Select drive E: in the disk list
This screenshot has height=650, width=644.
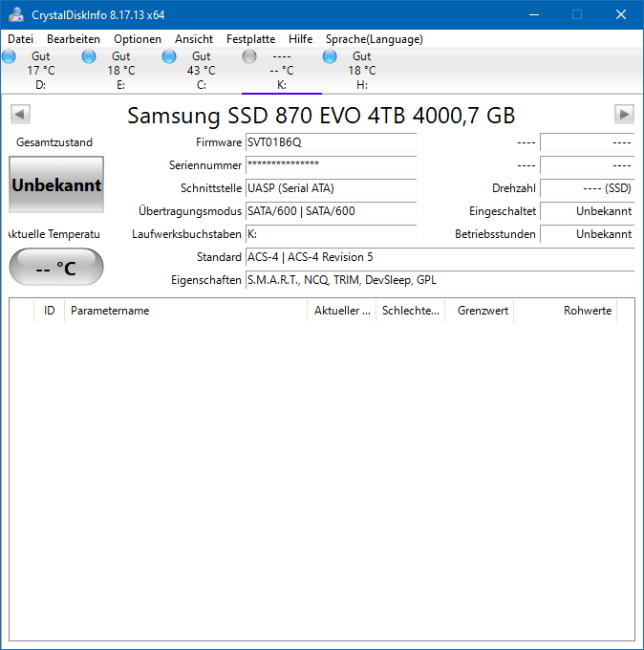pos(121,71)
